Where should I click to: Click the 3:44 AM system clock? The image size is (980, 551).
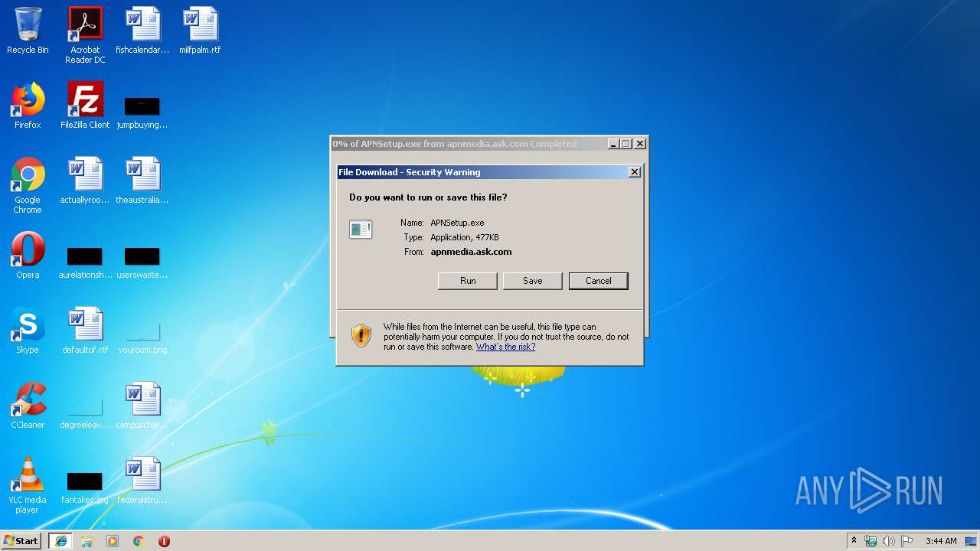[941, 541]
